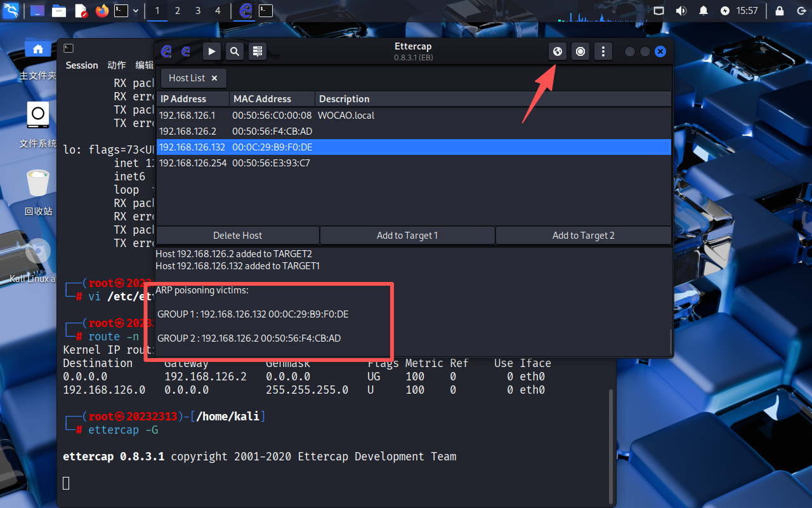Click Add to Target 2 button
This screenshot has height=508, width=812.
click(x=583, y=236)
